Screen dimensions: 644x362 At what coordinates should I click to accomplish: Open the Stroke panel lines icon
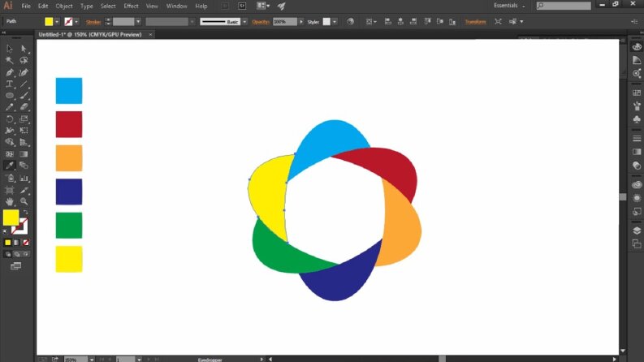click(x=637, y=138)
